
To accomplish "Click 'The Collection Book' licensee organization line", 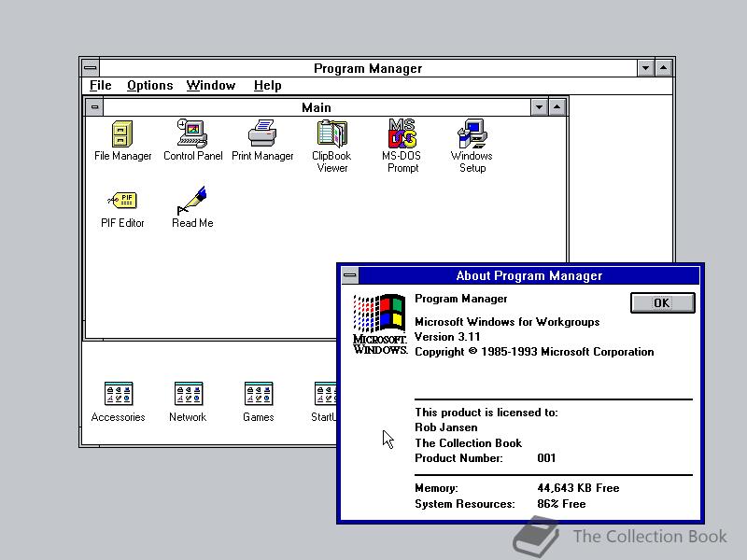I will point(469,442).
